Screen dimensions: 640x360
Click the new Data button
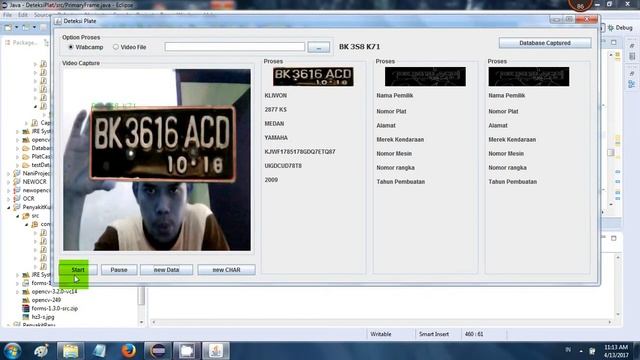[166, 270]
